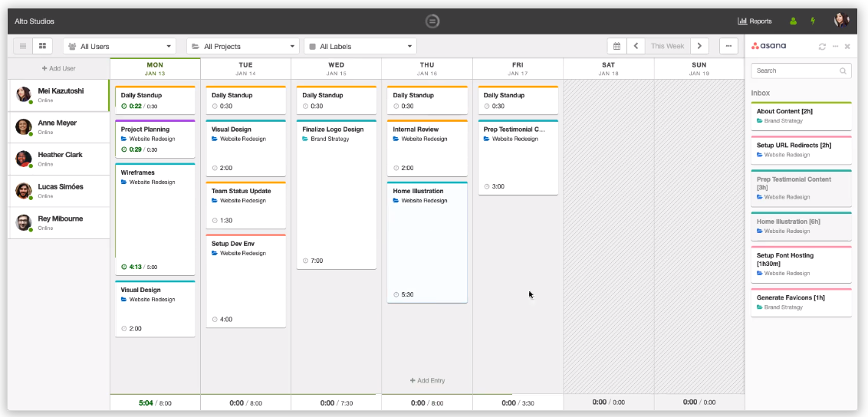Click the Wireframes timer clock icon
Screen dimensions: 868x417
tap(124, 267)
